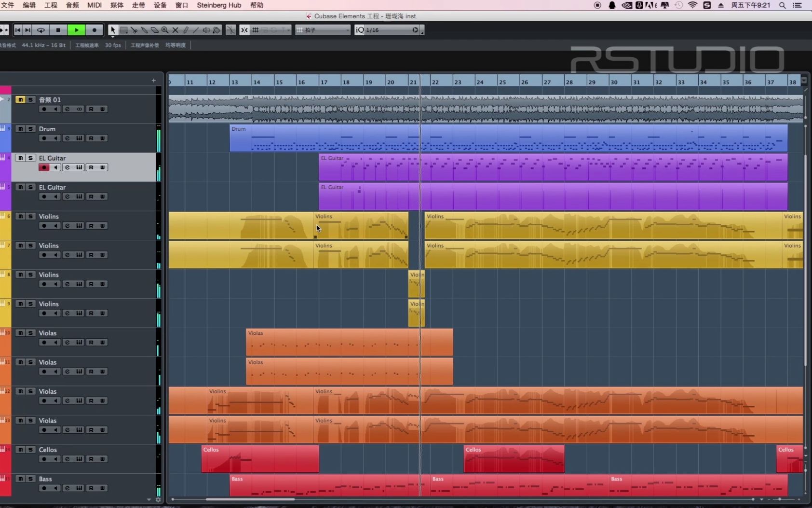The image size is (812, 508).
Task: Edit instrument of selected EL Guitar track
Action: point(79,167)
